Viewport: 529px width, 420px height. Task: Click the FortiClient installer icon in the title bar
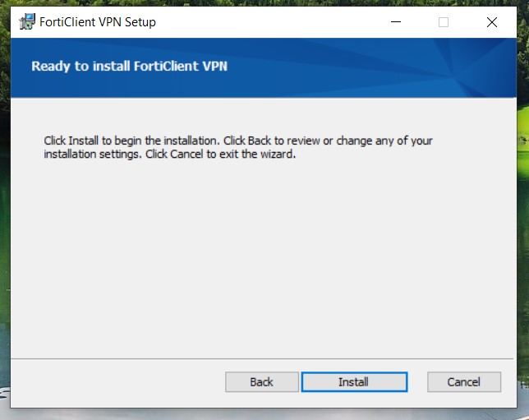pyautogui.click(x=27, y=22)
